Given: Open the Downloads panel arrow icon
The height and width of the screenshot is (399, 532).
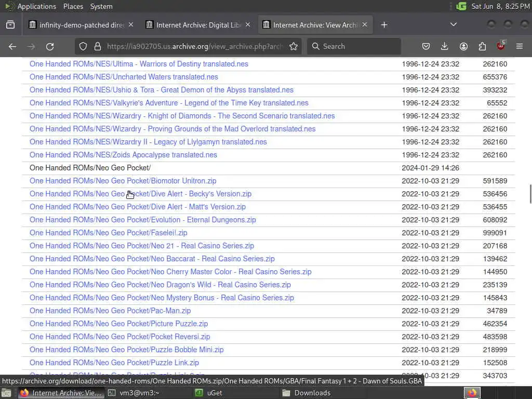Looking at the screenshot, I should (445, 46).
